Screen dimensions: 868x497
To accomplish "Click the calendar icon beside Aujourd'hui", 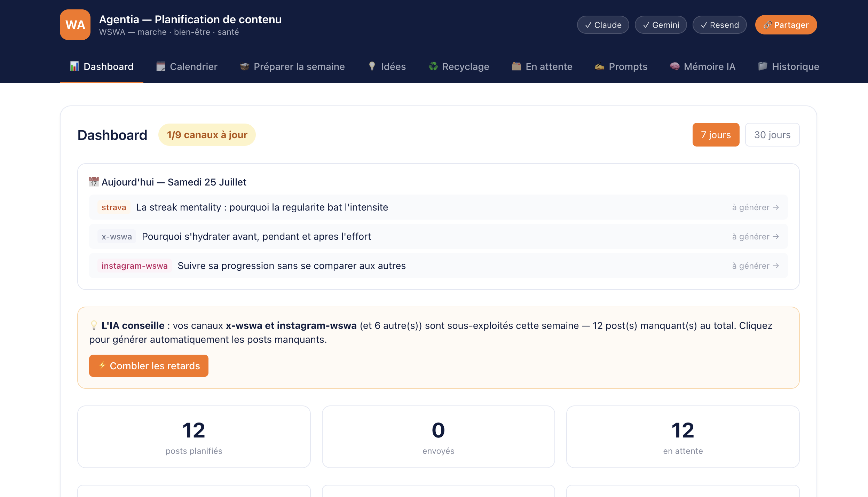I will click(x=94, y=182).
